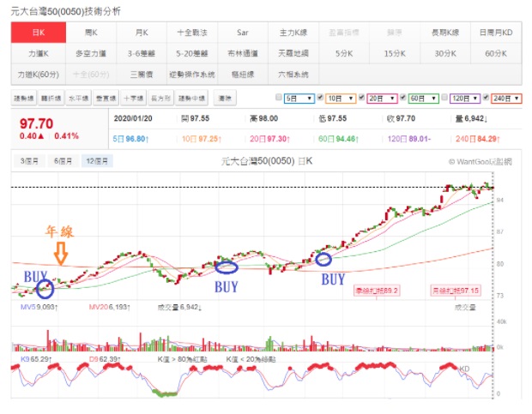
Task: Switch to the 60分K chart
Action: point(496,53)
